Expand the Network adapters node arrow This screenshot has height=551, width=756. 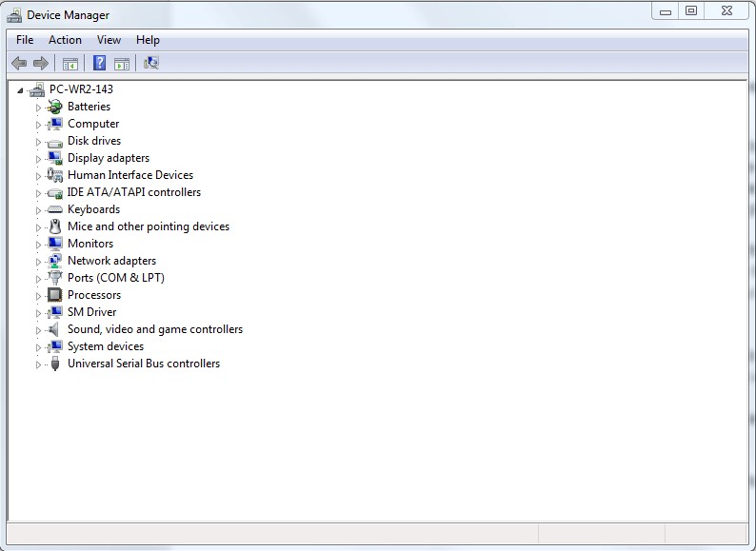pyautogui.click(x=39, y=262)
